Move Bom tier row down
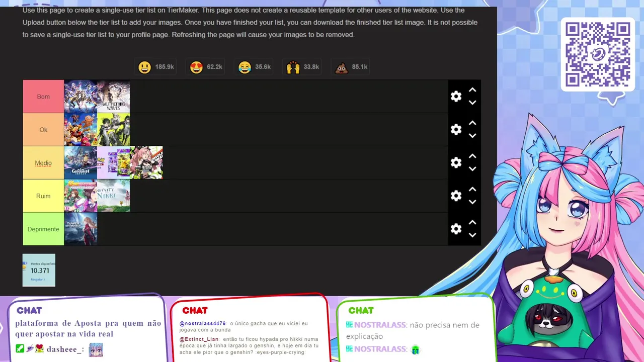This screenshot has width=644, height=362. [x=472, y=103]
